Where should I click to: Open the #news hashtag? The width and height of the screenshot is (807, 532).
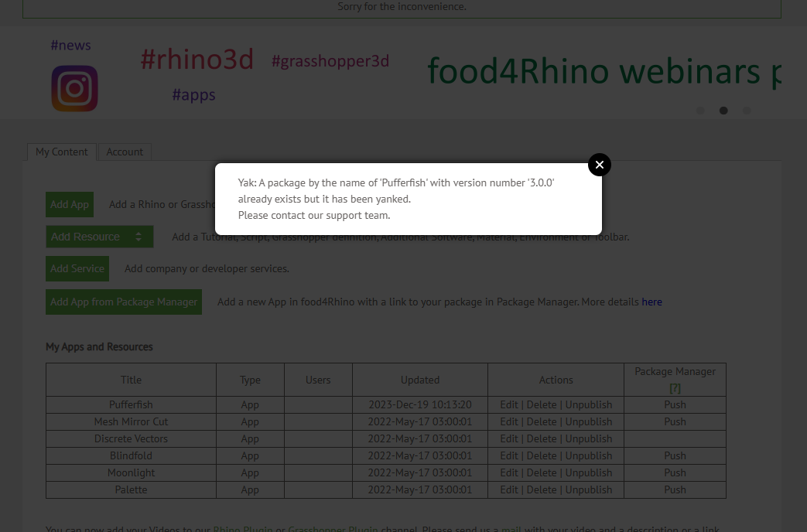[71, 46]
